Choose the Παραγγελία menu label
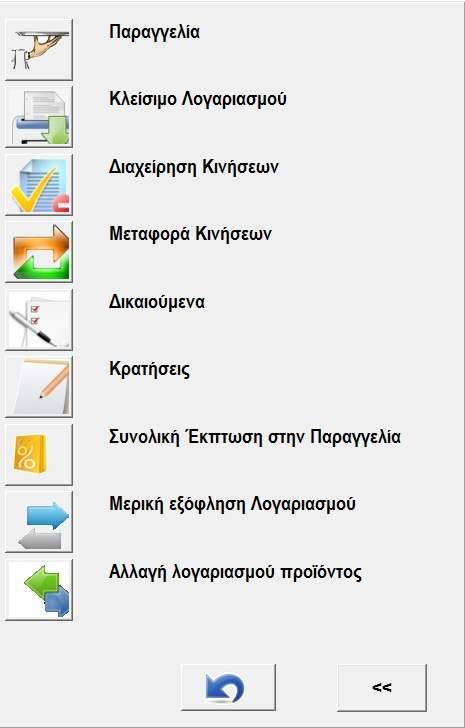The image size is (465, 728). (x=154, y=32)
